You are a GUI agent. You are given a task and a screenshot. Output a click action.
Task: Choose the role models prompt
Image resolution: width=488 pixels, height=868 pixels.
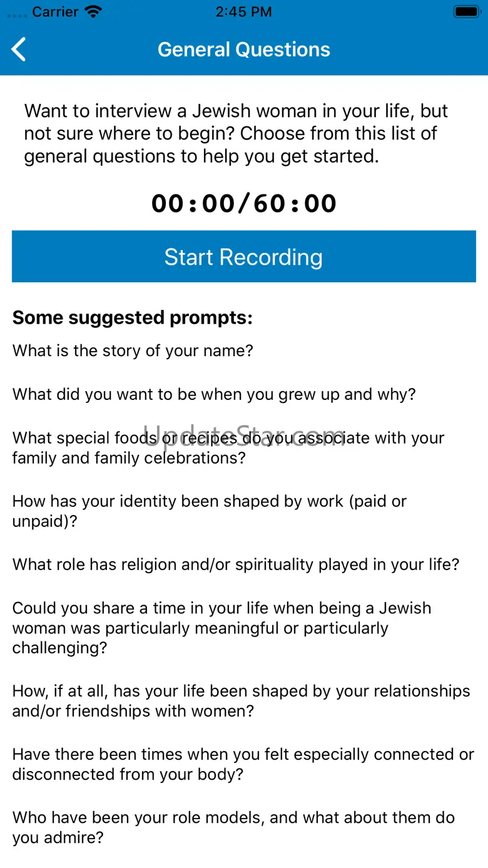click(233, 827)
